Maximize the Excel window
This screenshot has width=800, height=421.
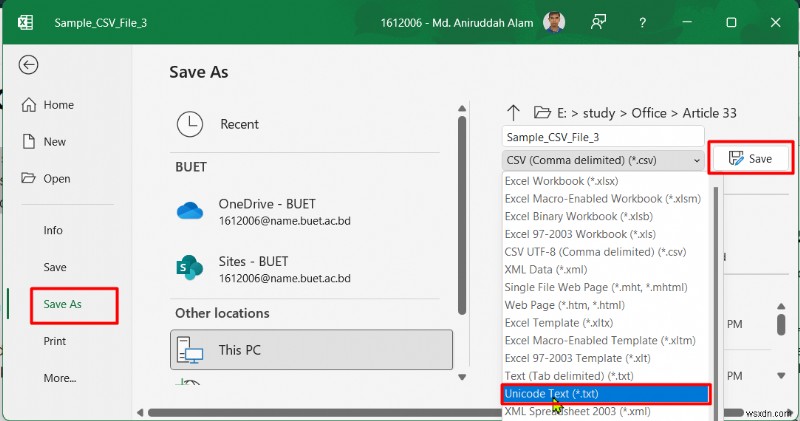(x=731, y=22)
